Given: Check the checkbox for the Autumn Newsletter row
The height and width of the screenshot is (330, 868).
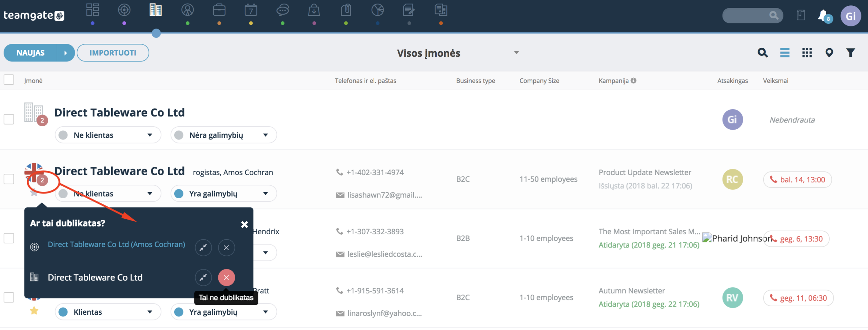Looking at the screenshot, I should (9, 297).
